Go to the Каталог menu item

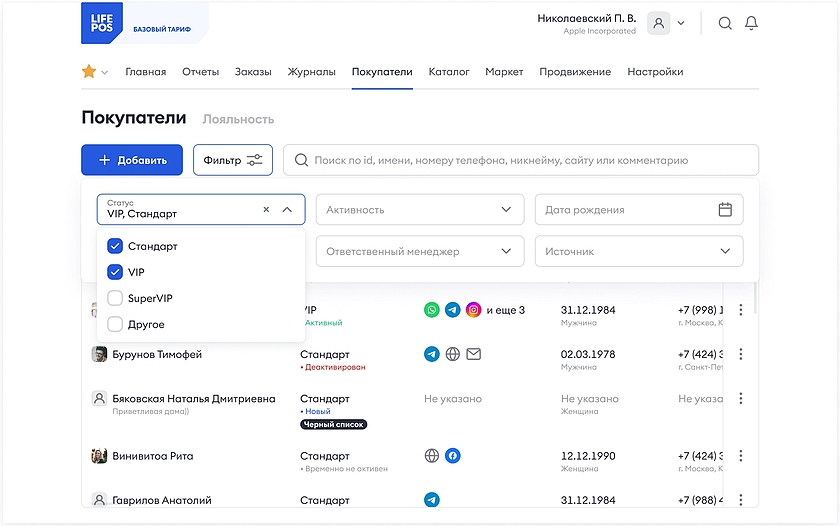coord(449,72)
